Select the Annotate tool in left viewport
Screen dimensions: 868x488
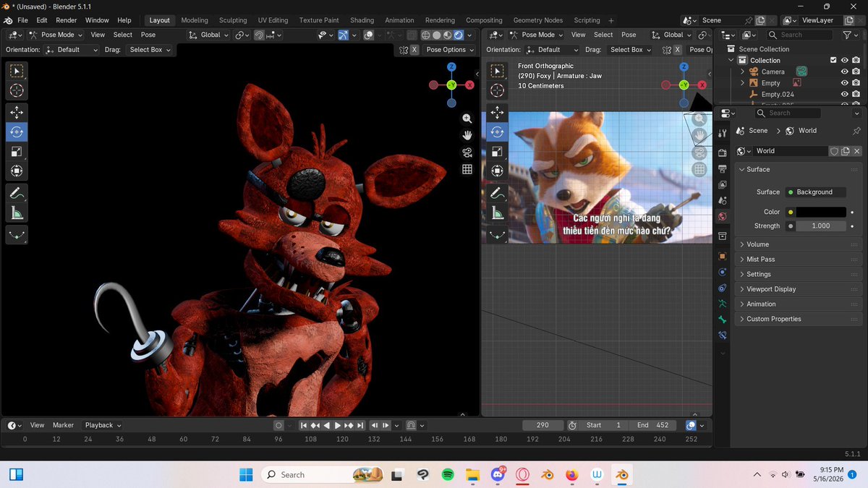[x=17, y=193]
